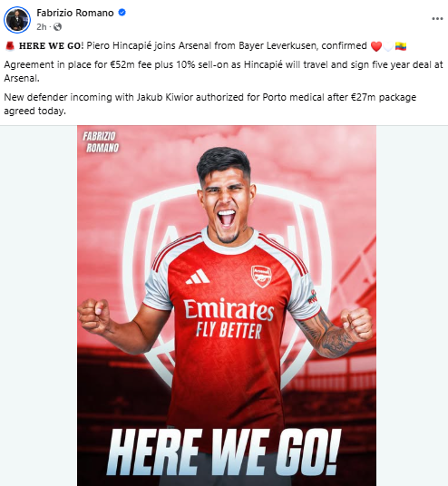Click the large 'HERE WE GO!' banner text

point(223,452)
